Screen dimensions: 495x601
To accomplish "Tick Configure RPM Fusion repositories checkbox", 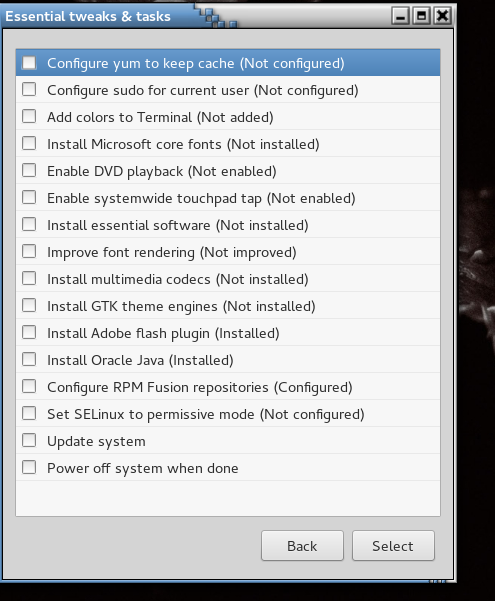I will [x=29, y=386].
